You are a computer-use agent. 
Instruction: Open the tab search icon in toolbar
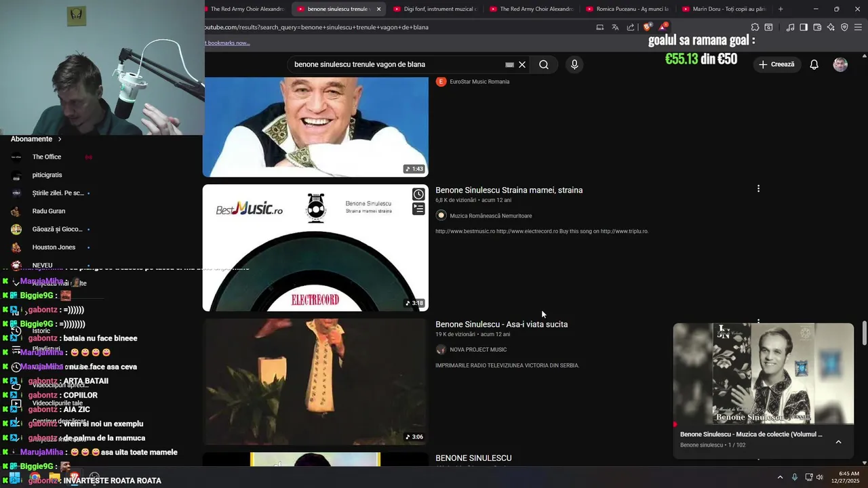(768, 27)
